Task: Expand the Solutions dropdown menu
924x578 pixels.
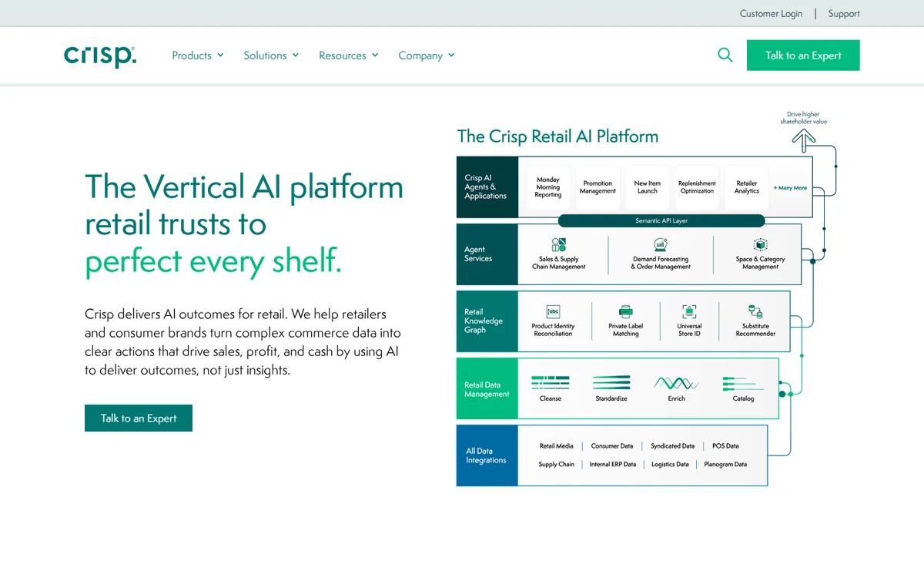Action: pyautogui.click(x=271, y=55)
